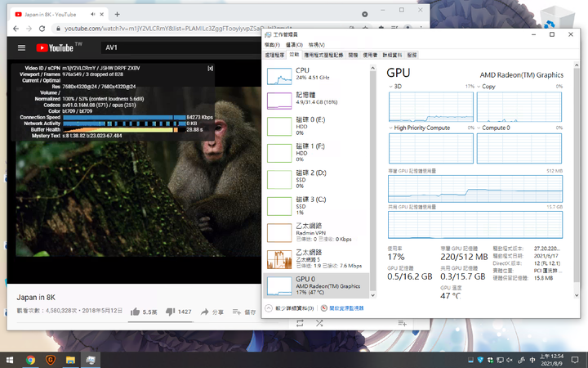Click the Chrome profile download indicator icon
Viewport: 588px width, 368px height.
tap(364, 14)
